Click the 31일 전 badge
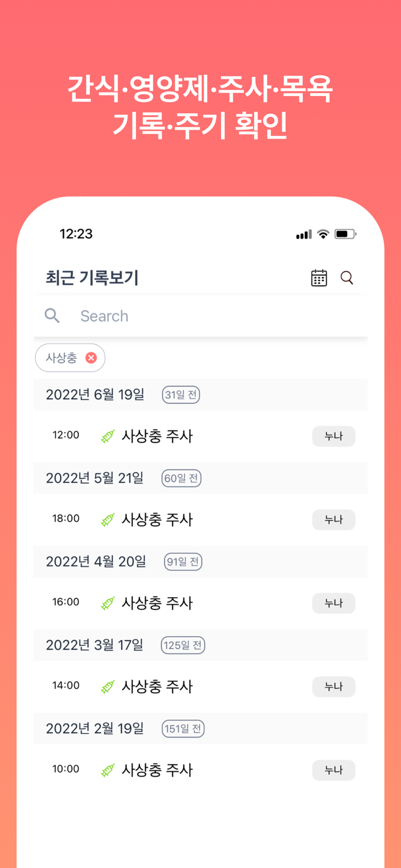This screenshot has width=401, height=868. [x=181, y=395]
